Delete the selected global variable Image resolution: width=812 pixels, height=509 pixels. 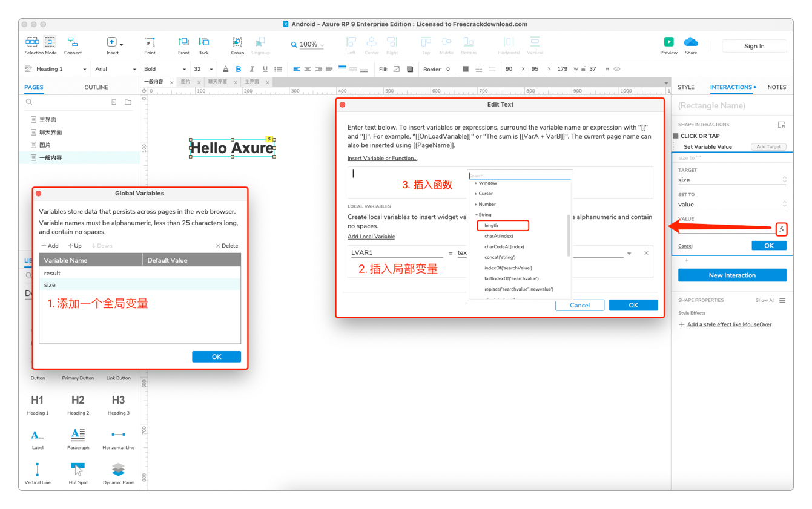(x=227, y=246)
